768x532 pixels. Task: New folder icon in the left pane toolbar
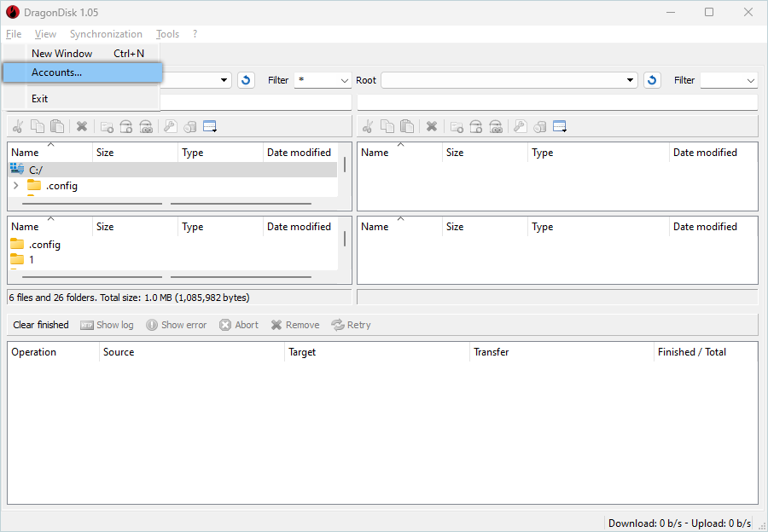click(107, 127)
